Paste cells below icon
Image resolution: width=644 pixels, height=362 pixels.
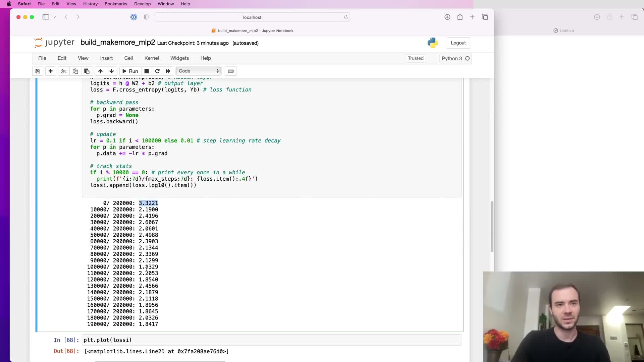(x=87, y=71)
